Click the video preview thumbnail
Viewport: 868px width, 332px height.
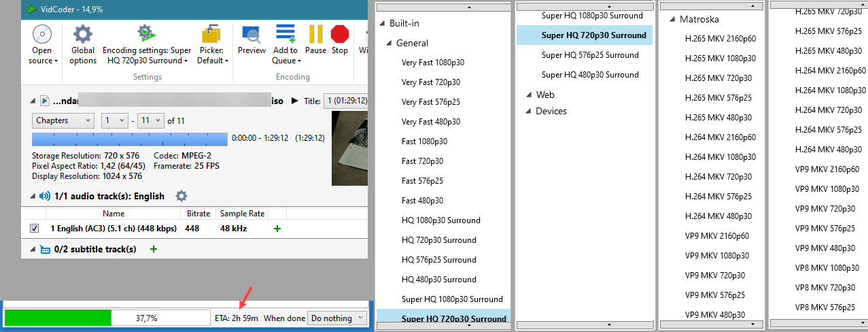349,149
